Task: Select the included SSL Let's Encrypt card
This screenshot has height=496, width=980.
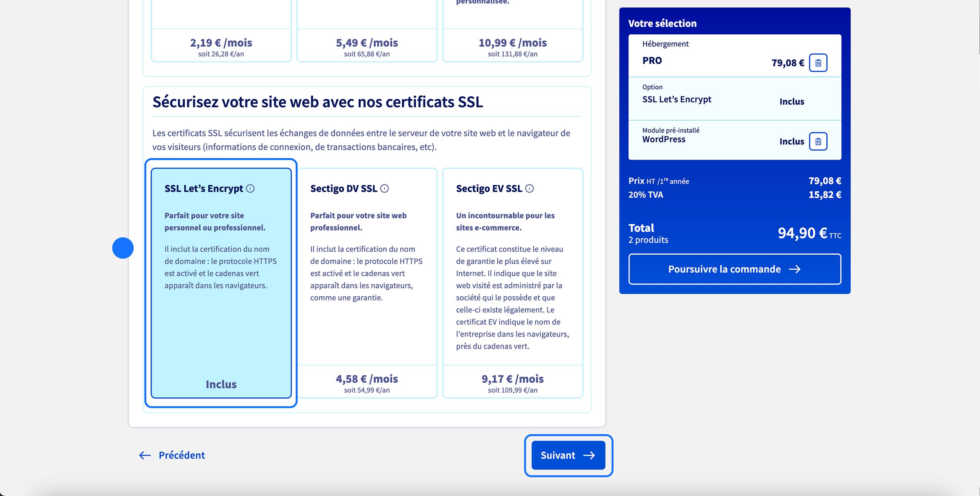Action: click(221, 281)
